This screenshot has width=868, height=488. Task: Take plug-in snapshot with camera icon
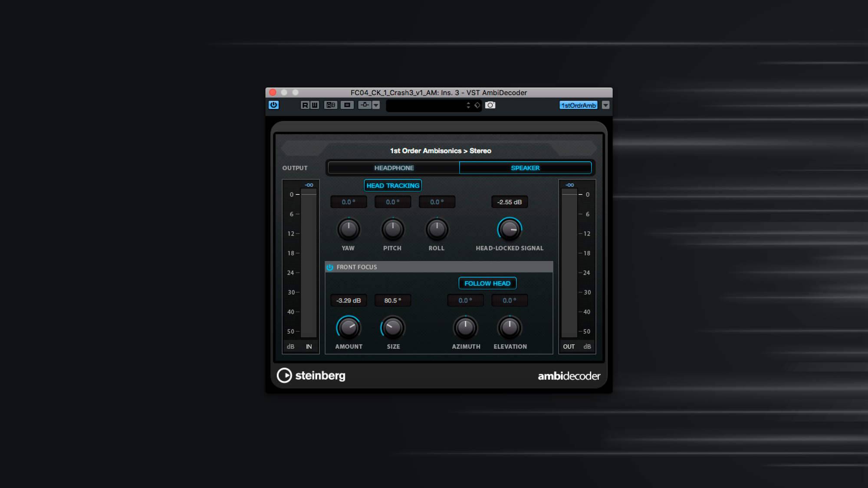[490, 105]
